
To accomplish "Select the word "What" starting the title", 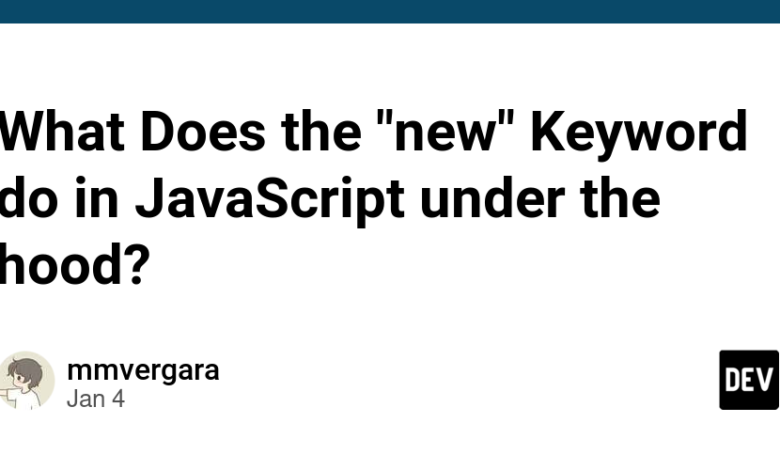I will coord(62,131).
